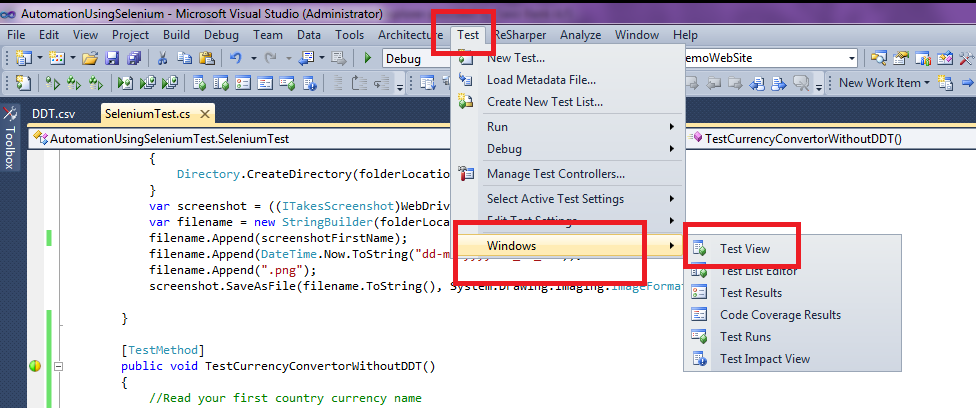This screenshot has width=976, height=409.
Task: Expand the Toolbox side panel
Action: tap(9, 138)
